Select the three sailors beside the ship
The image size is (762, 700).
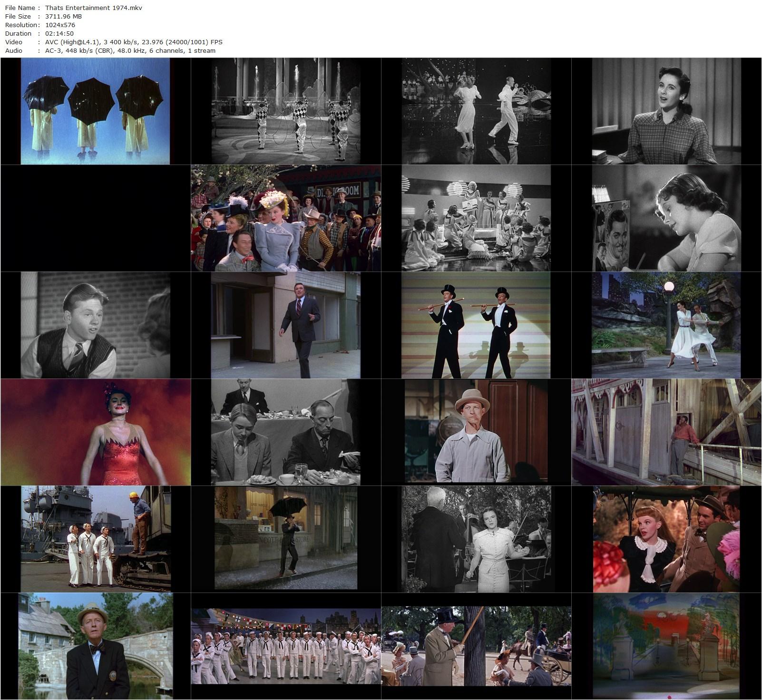click(x=96, y=539)
